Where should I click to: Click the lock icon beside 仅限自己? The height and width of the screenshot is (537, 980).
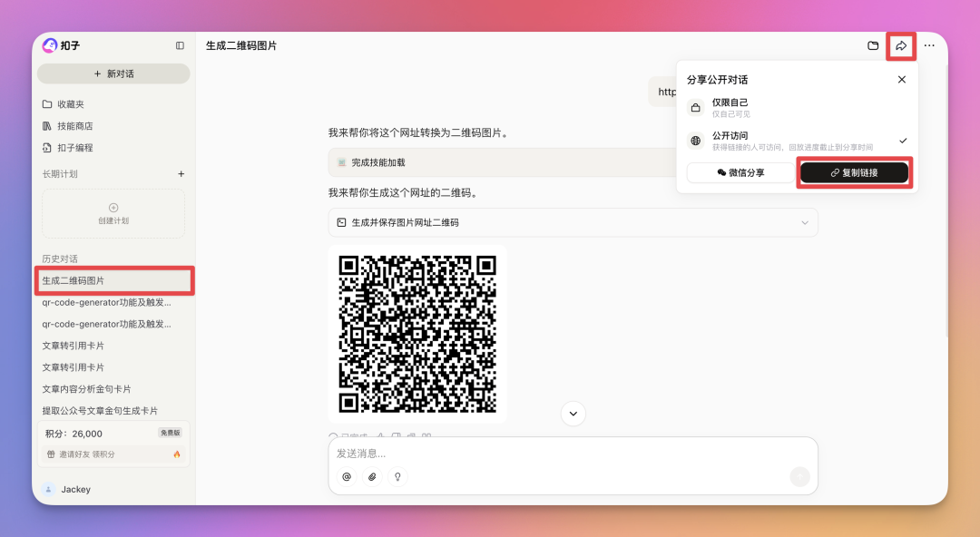pos(696,108)
